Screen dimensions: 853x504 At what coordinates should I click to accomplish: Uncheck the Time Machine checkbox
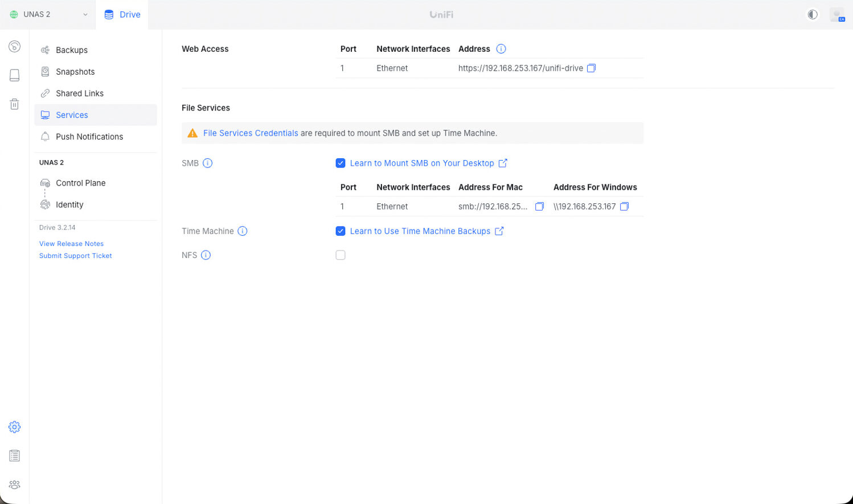[x=341, y=231]
